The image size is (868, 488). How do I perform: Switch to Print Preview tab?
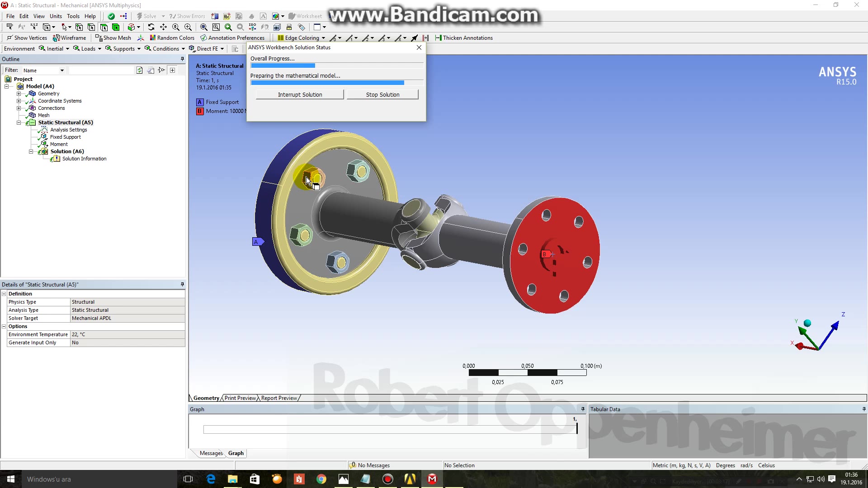[x=240, y=398]
